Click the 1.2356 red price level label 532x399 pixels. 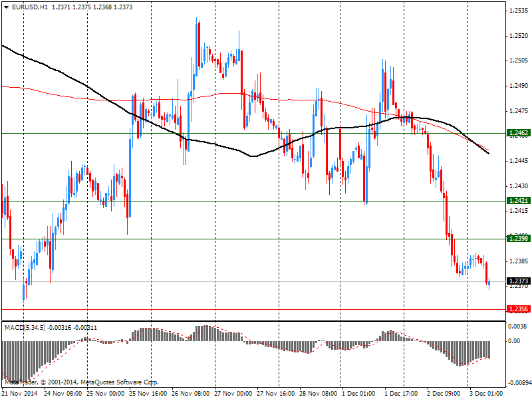click(519, 309)
